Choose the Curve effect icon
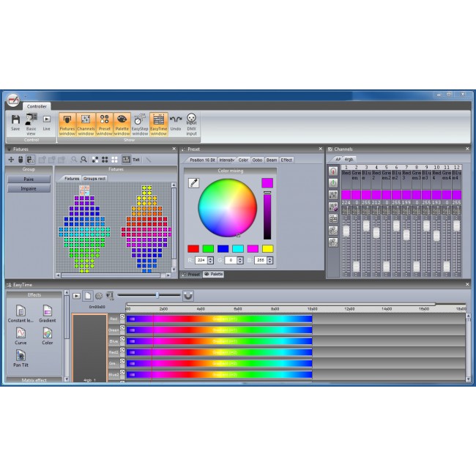The width and height of the screenshot is (476, 476). 21,333
